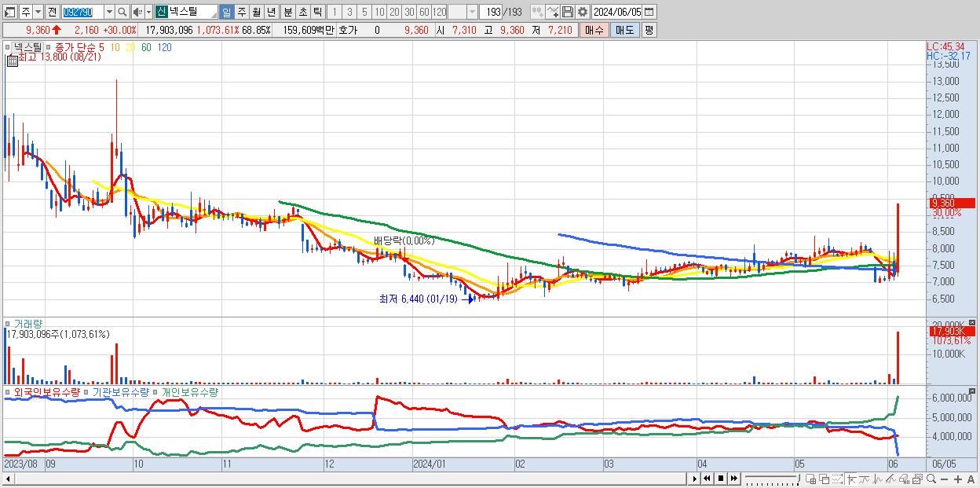Click the green 신 badge icon
The height and width of the screenshot is (488, 980).
click(x=161, y=12)
